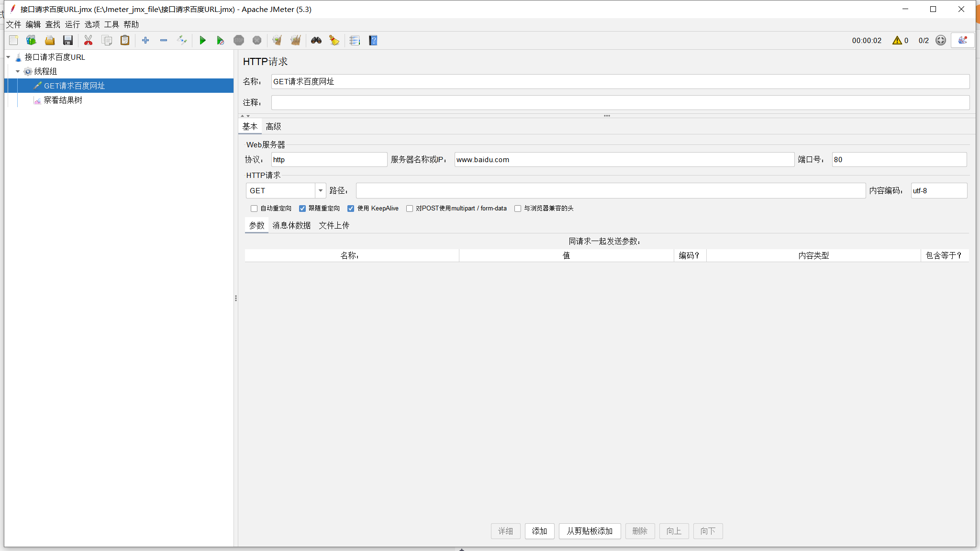Save the test plan with the disk icon
Viewport: 980px width, 551px height.
pos(67,40)
